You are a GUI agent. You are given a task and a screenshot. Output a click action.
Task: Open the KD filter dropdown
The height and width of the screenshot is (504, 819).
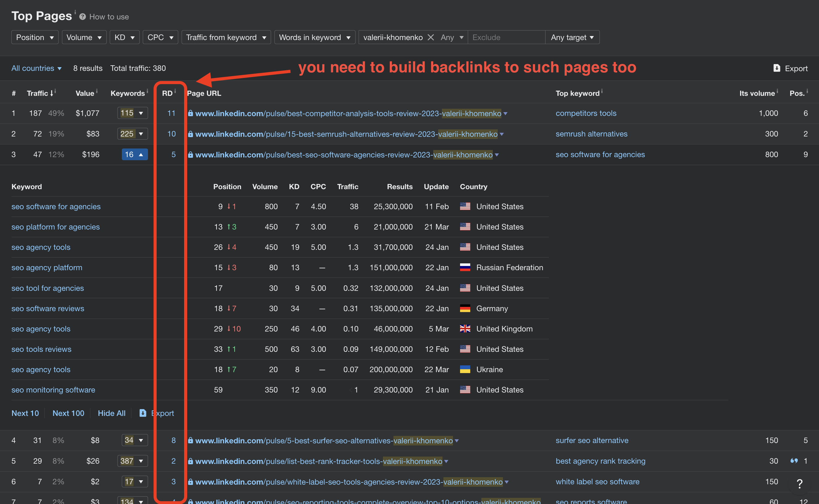125,37
